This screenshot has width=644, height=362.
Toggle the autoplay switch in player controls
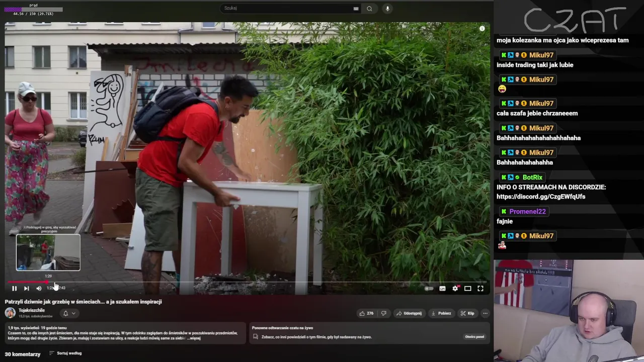pyautogui.click(x=429, y=289)
